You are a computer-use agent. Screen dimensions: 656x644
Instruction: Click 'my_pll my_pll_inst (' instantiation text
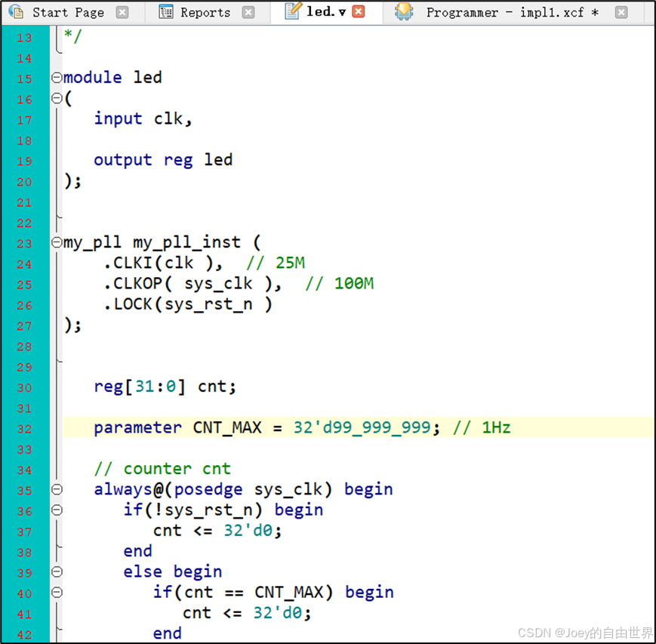(x=162, y=242)
